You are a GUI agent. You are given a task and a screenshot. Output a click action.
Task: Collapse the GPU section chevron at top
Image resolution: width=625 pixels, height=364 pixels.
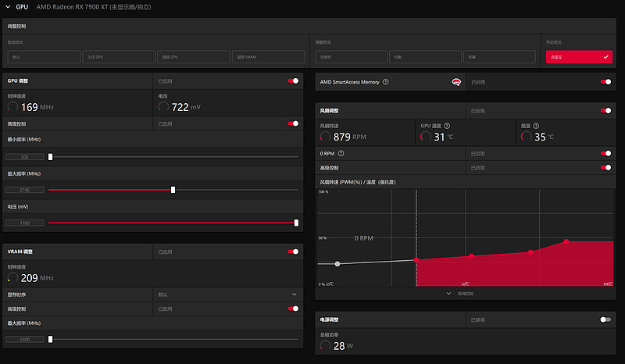[7, 6]
